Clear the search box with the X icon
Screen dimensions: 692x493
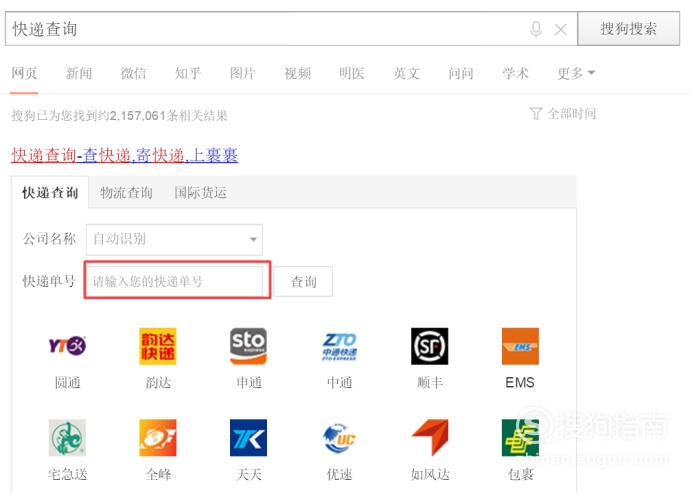pos(560,30)
